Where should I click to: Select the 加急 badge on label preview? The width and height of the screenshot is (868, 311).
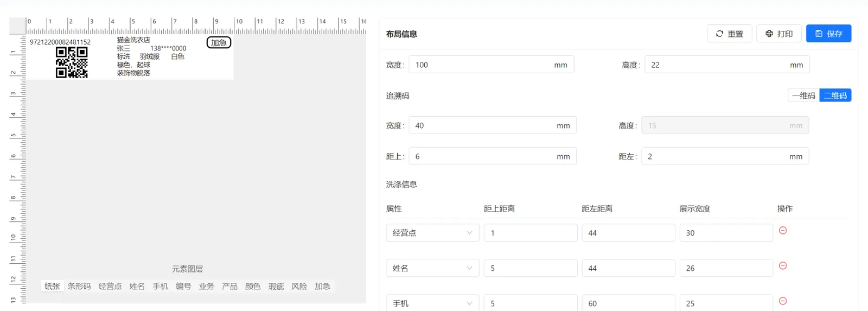pyautogui.click(x=219, y=42)
